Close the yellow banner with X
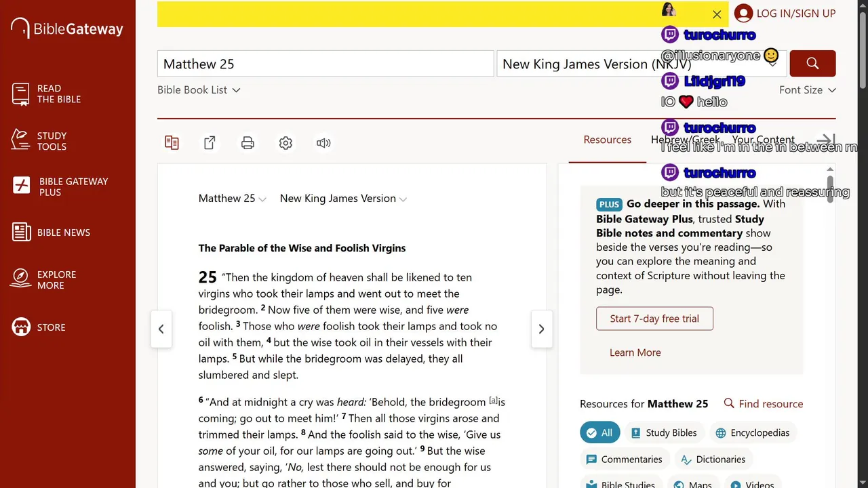 coord(717,14)
